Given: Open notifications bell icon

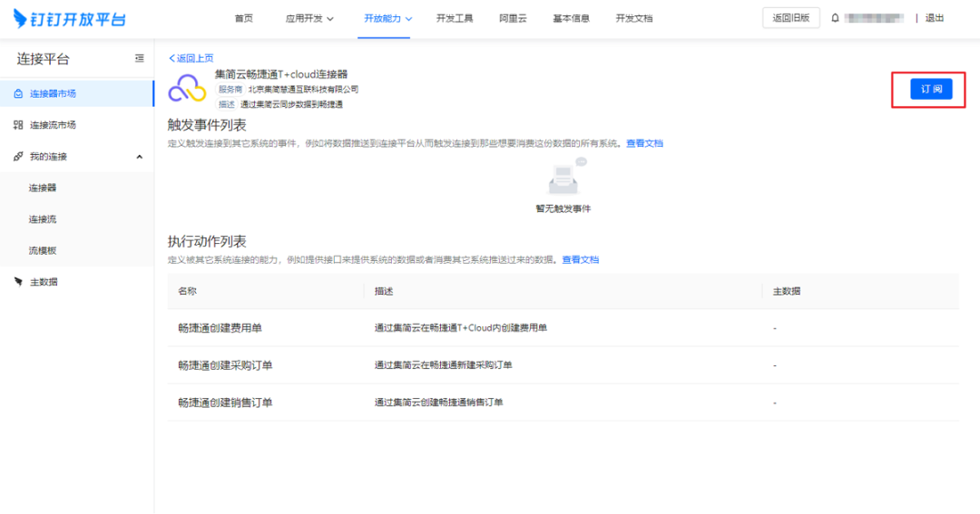Looking at the screenshot, I should pyautogui.click(x=835, y=18).
